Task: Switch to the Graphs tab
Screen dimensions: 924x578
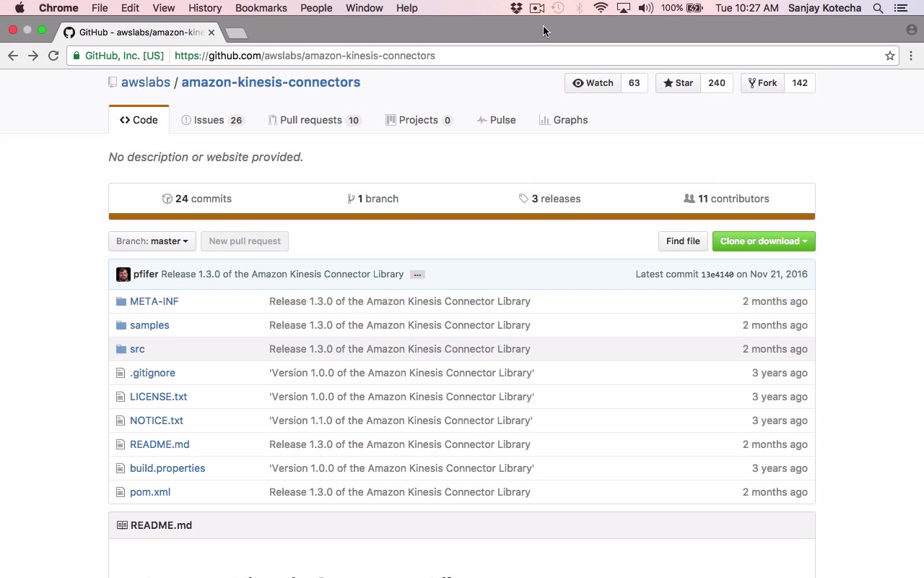Action: [x=564, y=120]
